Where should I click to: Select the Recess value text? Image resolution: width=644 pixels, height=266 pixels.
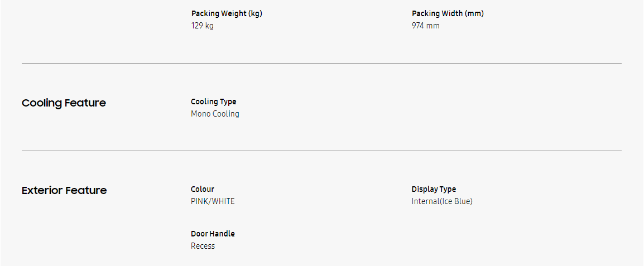coord(203,246)
